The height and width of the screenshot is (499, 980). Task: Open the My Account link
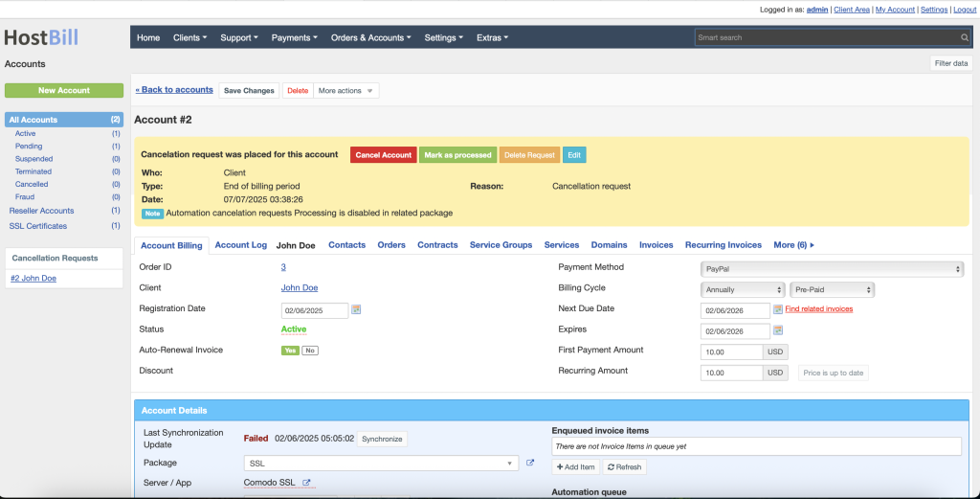point(895,10)
